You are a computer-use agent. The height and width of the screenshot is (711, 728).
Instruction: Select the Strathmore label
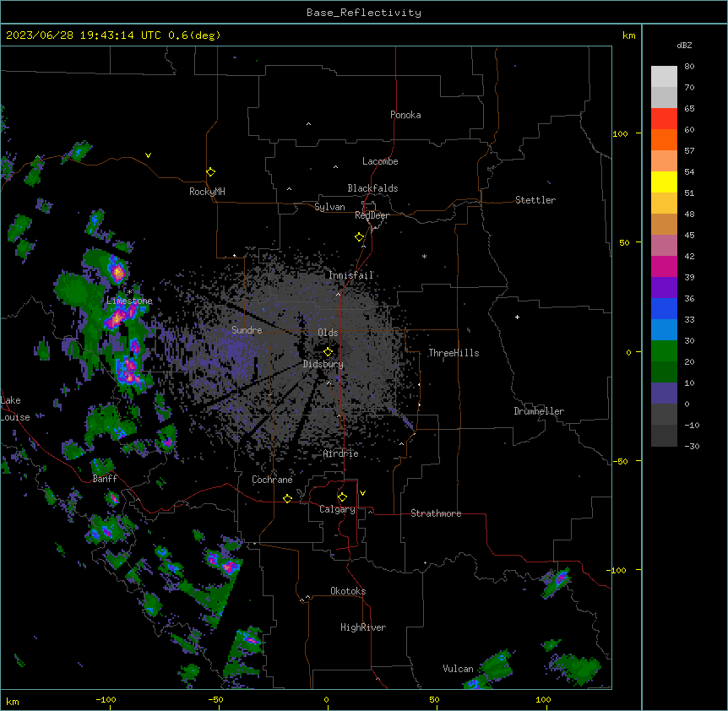(x=436, y=513)
